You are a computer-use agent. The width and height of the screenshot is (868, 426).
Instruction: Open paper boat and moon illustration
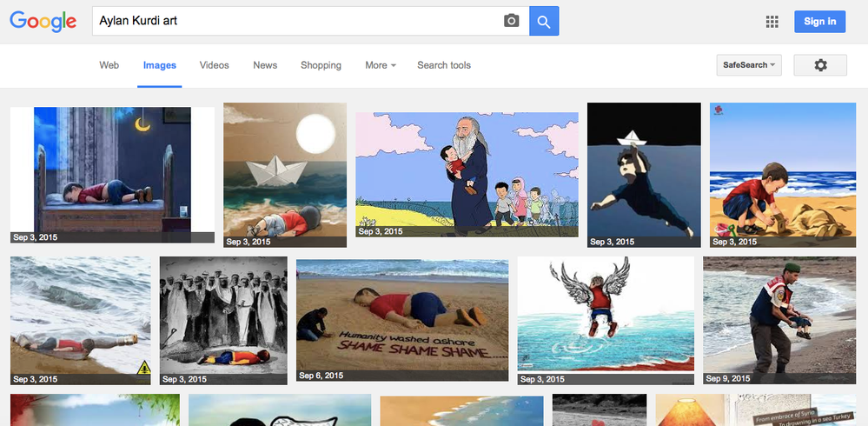pyautogui.click(x=285, y=175)
